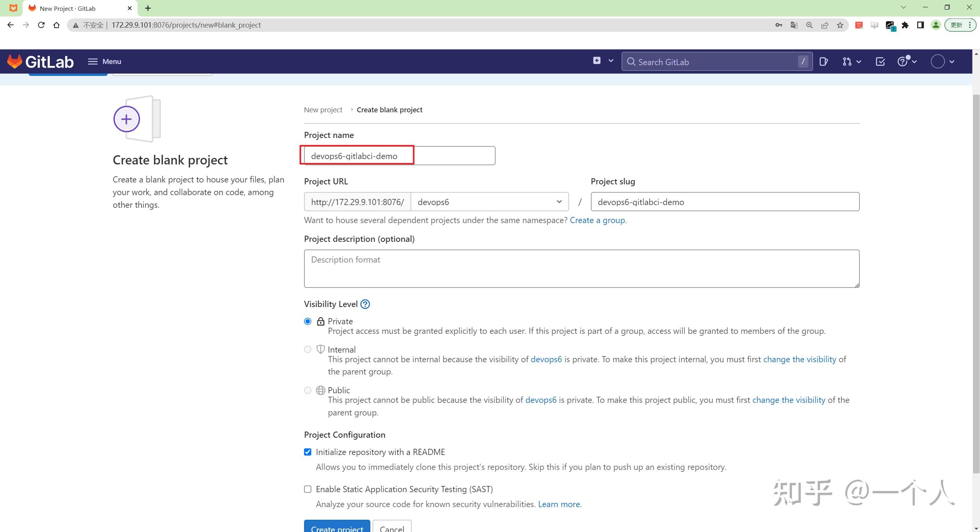This screenshot has height=532, width=980.
Task: Open the Issues icon in navbar
Action: point(823,62)
